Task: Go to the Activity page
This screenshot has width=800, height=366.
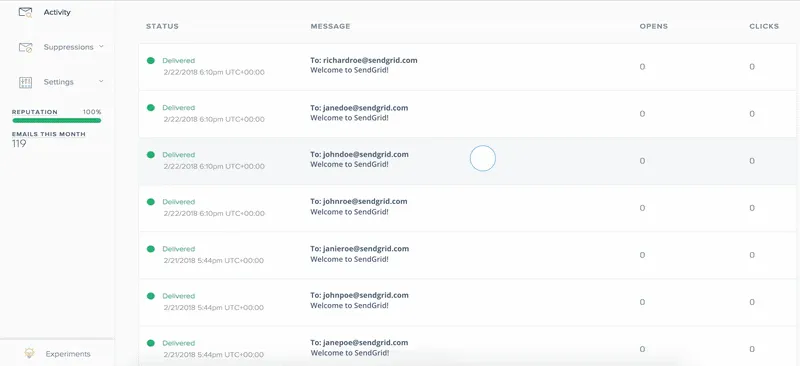Action: [x=57, y=12]
